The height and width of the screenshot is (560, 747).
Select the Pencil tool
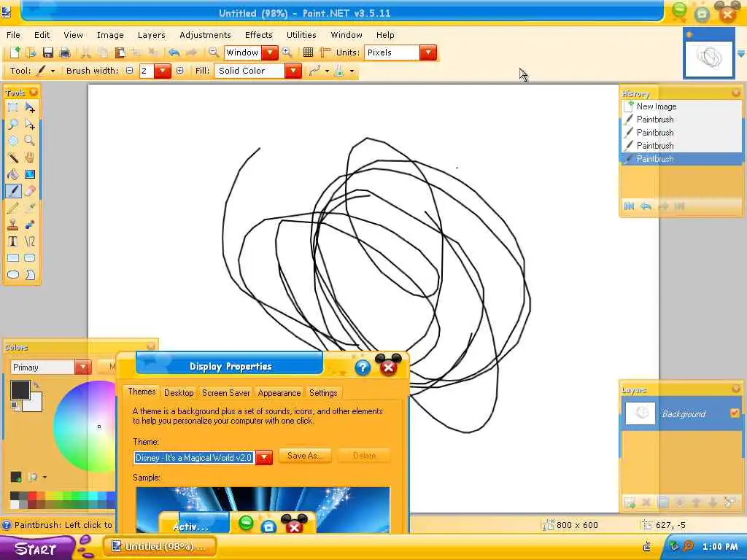(13, 208)
